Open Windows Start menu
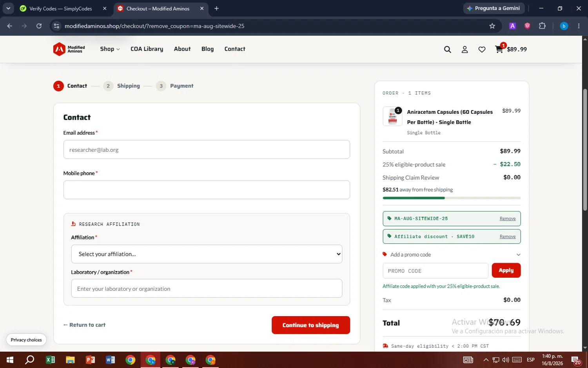The width and height of the screenshot is (588, 368). pos(10,360)
